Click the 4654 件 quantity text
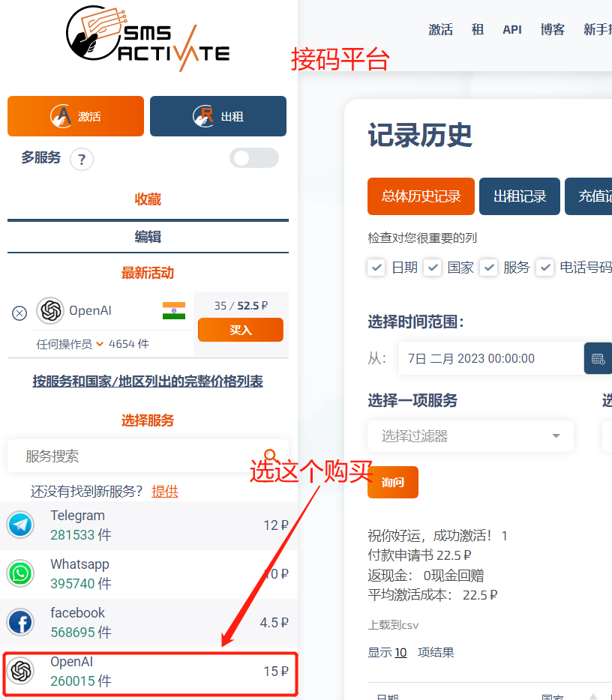Image resolution: width=612 pixels, height=700 pixels. point(129,344)
